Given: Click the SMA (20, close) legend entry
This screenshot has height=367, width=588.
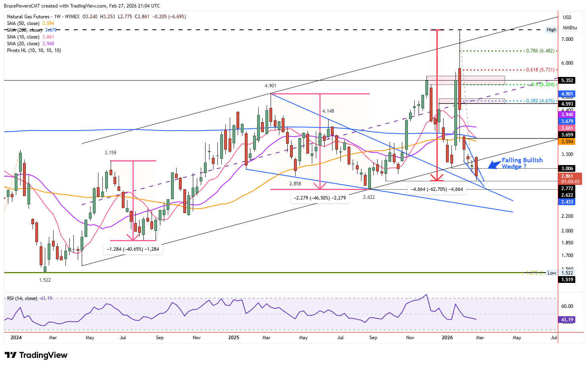Looking at the screenshot, I should 31,44.
